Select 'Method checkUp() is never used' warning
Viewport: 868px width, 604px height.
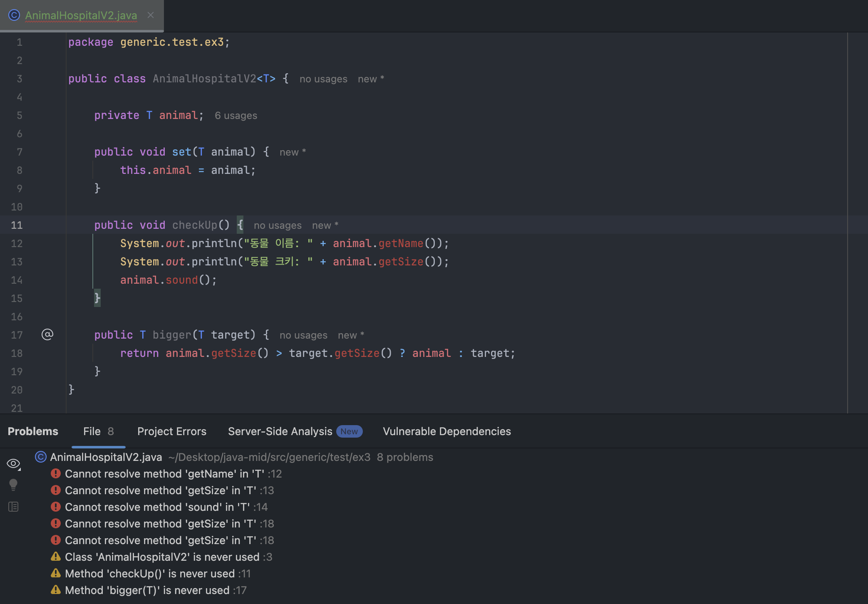pyautogui.click(x=150, y=574)
